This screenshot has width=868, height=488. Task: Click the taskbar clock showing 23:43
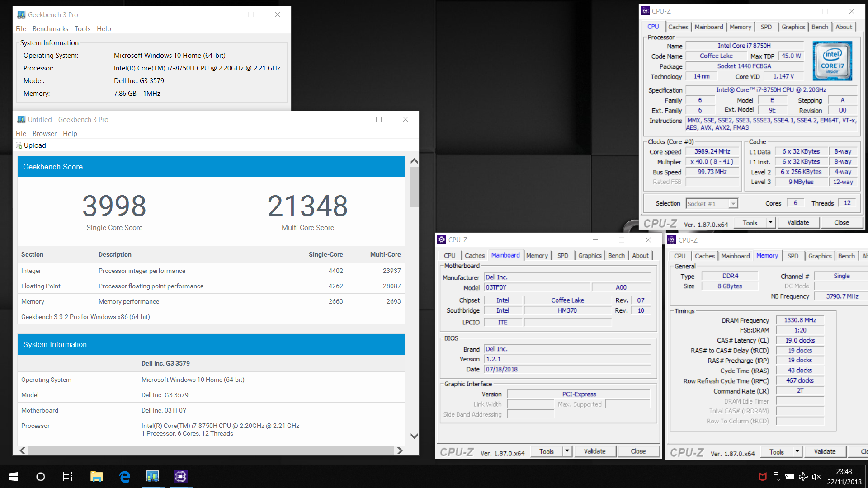(844, 477)
